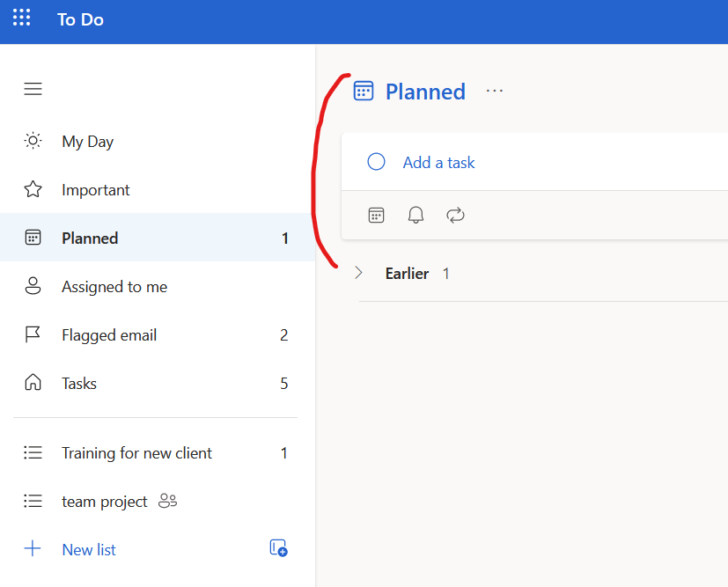Select the Planned list in sidebar

(x=158, y=238)
